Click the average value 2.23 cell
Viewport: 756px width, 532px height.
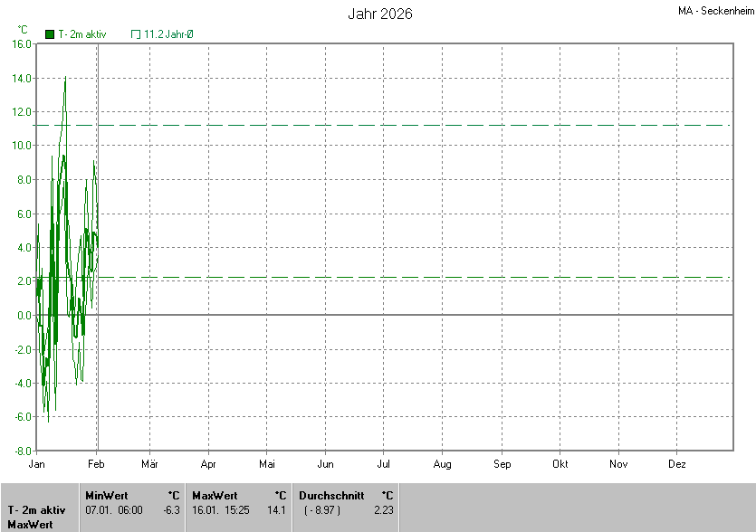tap(383, 509)
